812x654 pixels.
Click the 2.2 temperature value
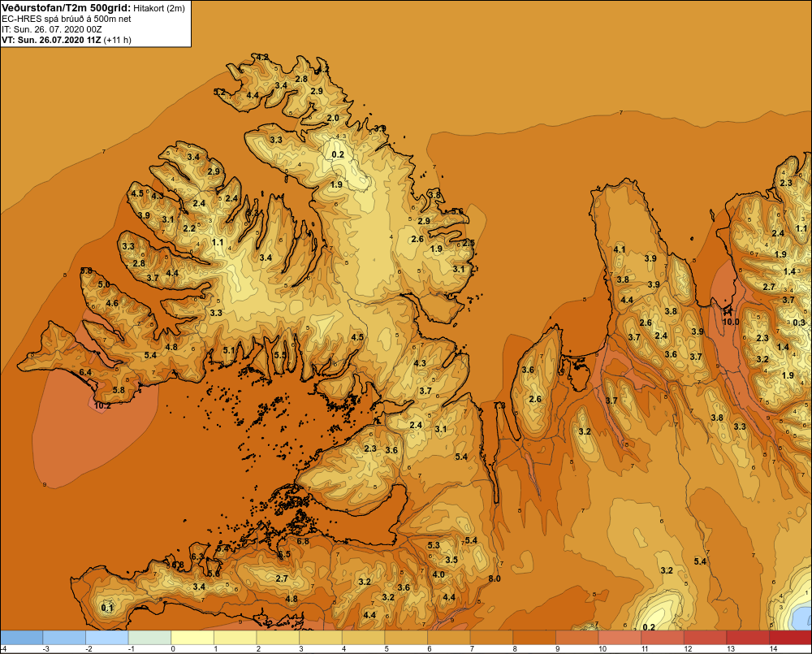[189, 228]
